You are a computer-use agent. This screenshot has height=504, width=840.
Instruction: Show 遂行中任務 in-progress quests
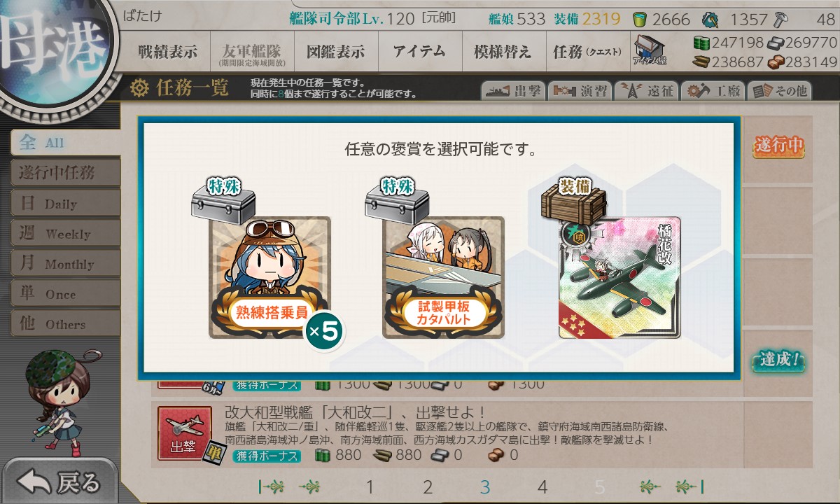point(65,173)
